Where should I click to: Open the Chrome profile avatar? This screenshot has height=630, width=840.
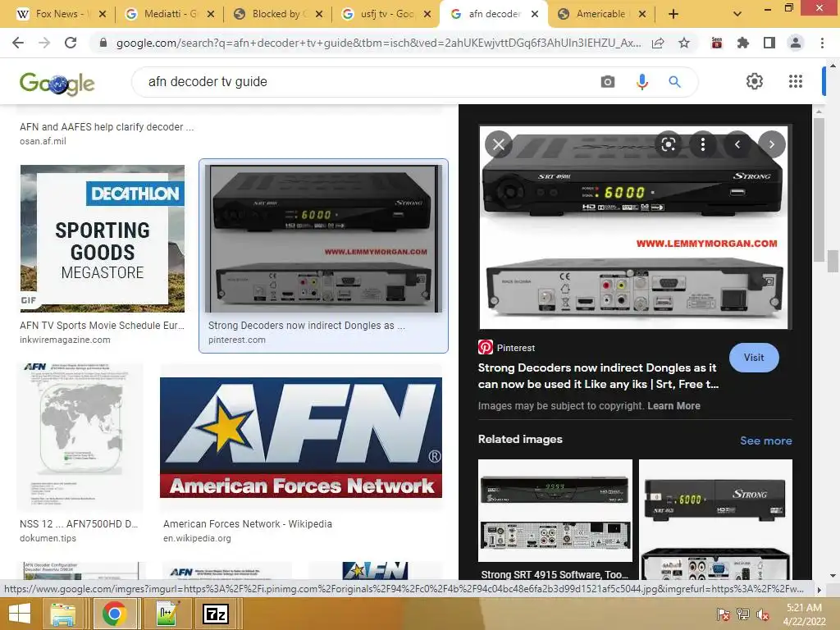click(x=796, y=43)
